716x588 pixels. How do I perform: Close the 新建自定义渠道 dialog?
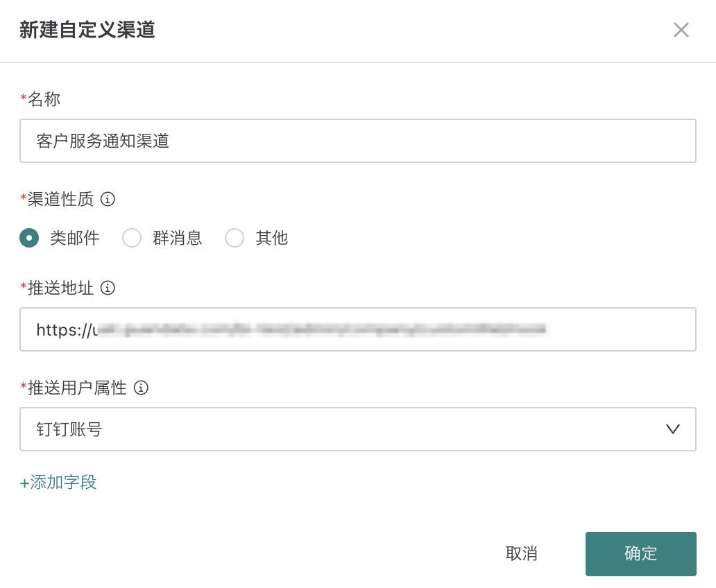681,30
